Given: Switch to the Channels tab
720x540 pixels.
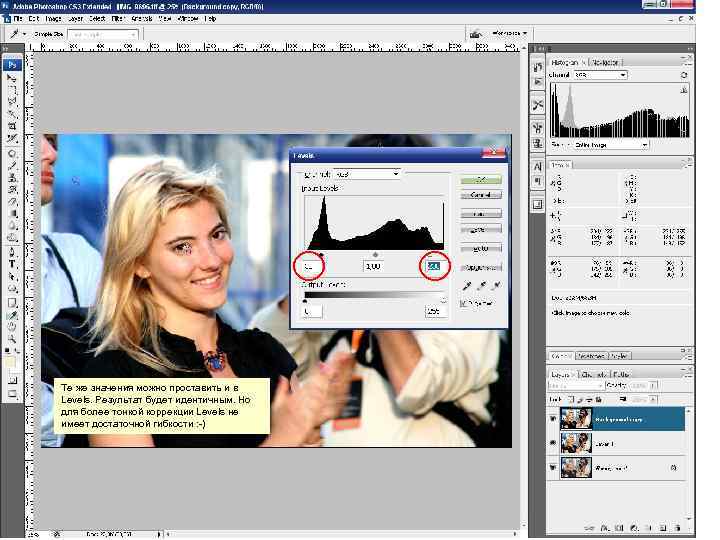Looking at the screenshot, I should tap(594, 375).
